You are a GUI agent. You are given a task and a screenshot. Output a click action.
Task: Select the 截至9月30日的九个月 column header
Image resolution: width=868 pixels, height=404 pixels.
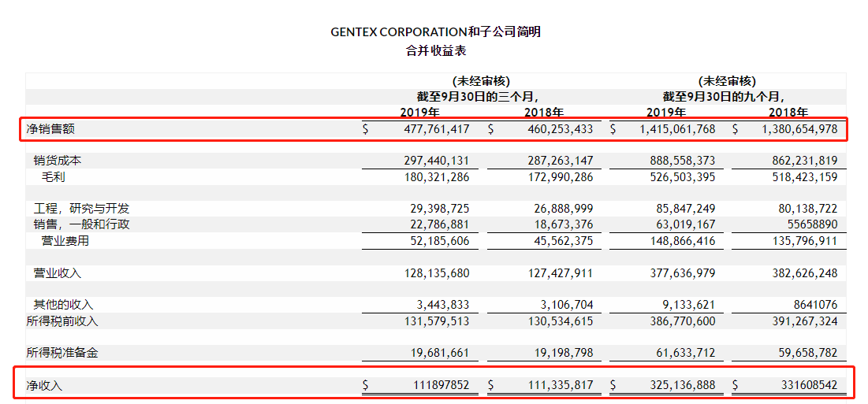point(724,97)
